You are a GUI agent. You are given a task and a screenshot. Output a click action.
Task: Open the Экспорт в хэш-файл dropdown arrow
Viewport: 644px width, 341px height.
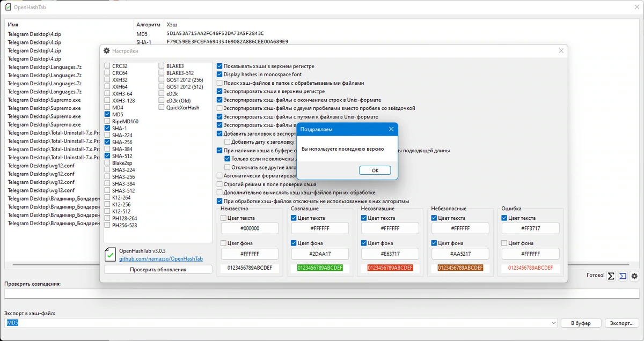click(553, 323)
